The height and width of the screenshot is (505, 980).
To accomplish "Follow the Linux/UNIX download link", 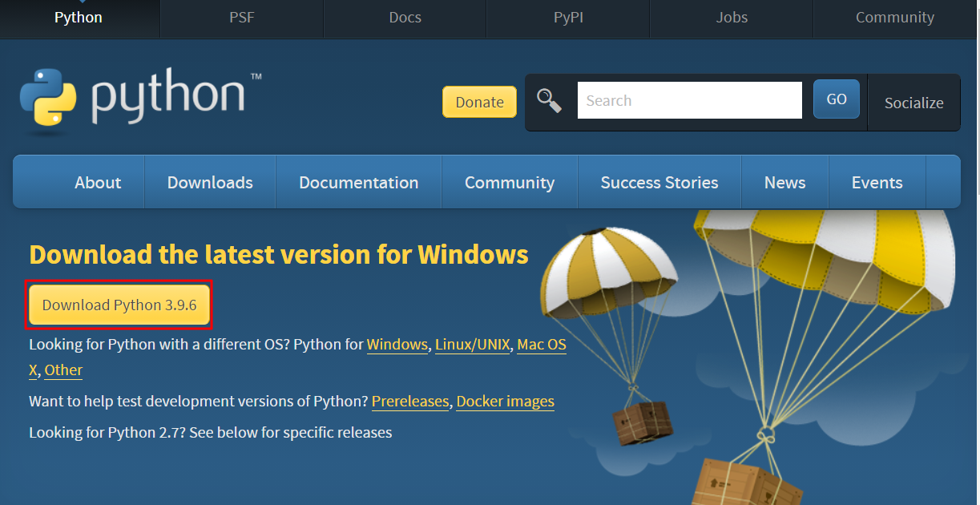I will (472, 345).
